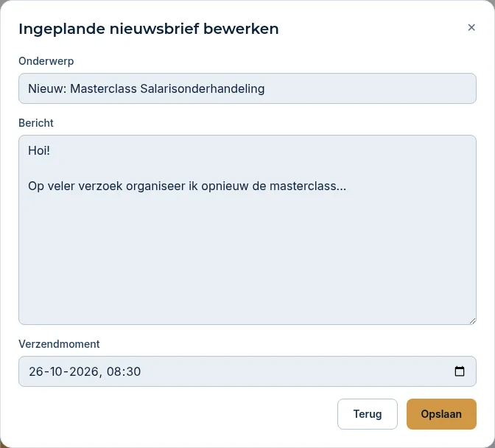Go back with the Terug button
495x448 pixels.
(x=367, y=414)
